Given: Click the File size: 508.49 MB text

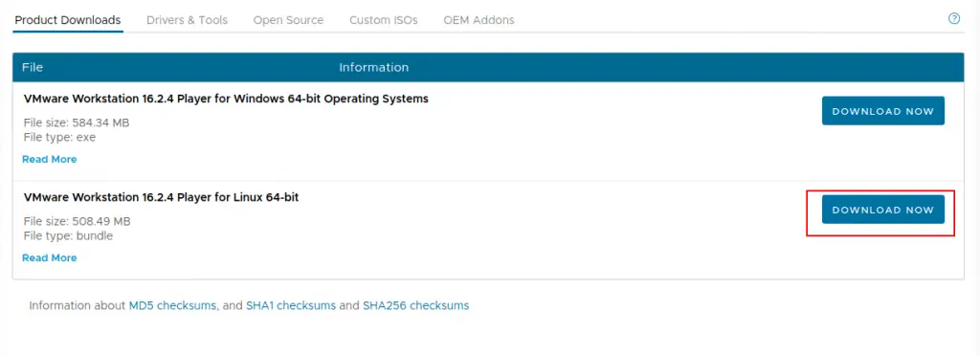Looking at the screenshot, I should click(x=77, y=221).
